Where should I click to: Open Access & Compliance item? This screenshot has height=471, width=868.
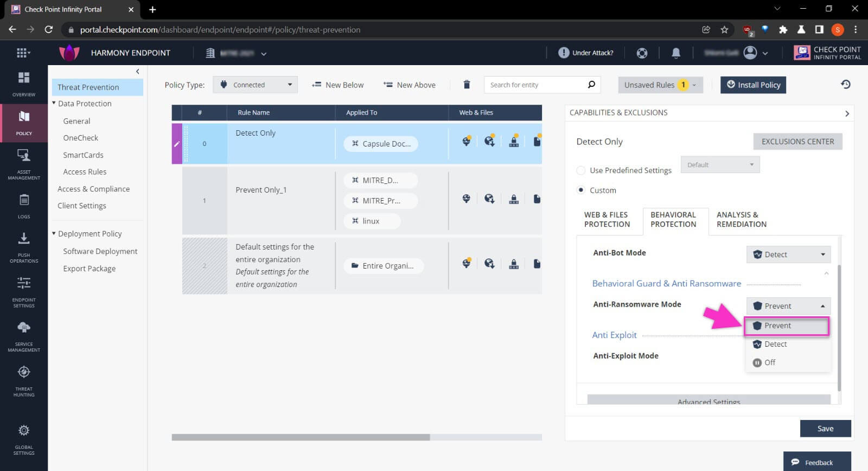click(x=93, y=189)
